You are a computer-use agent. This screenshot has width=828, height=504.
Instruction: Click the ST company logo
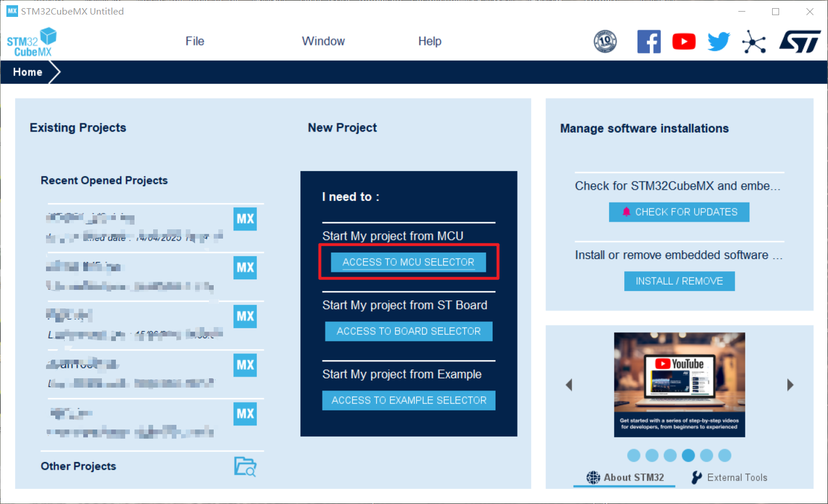[x=800, y=41]
